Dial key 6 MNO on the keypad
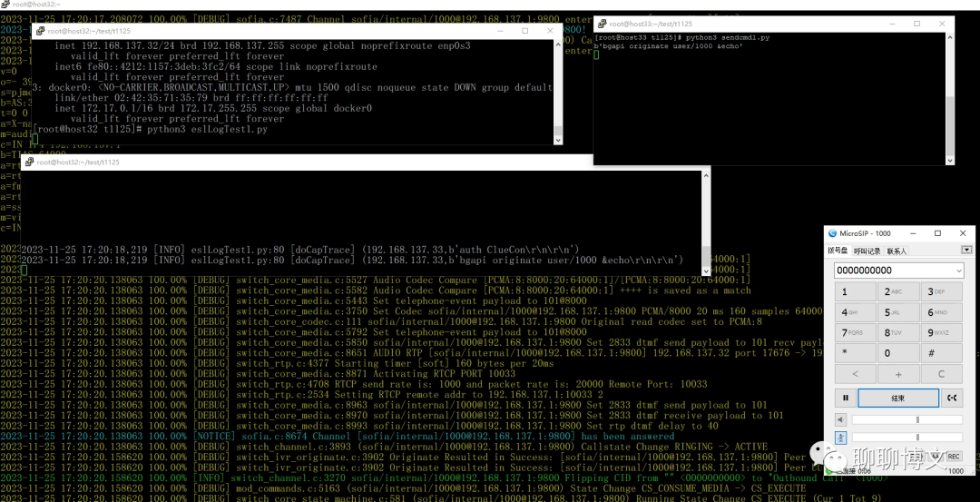The height and width of the screenshot is (502, 980). pyautogui.click(x=942, y=312)
